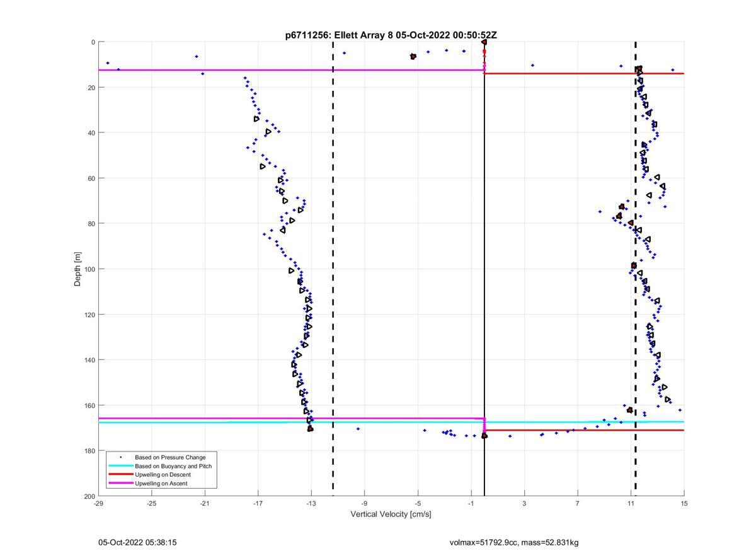Click the magenta line sample in legend
756x558 pixels.
click(120, 484)
